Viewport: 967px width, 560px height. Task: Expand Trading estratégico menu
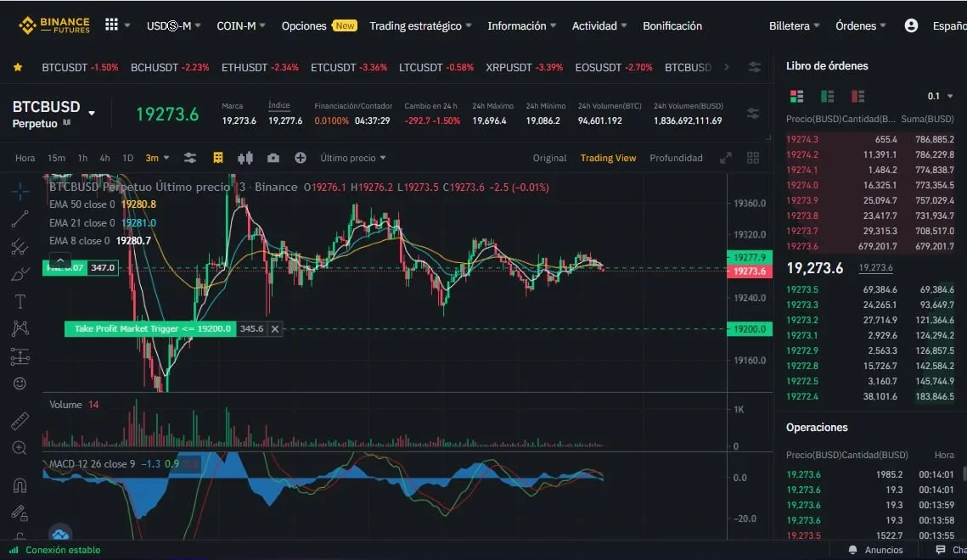click(420, 25)
